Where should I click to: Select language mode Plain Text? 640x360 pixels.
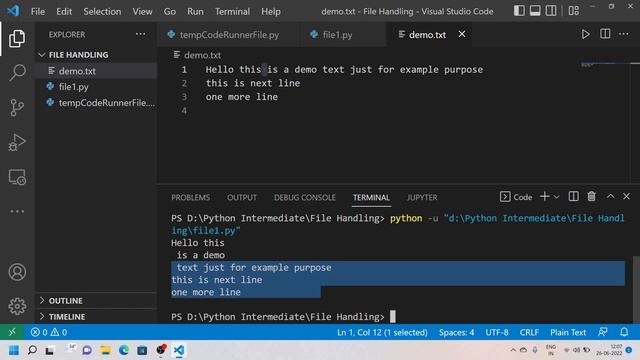[568, 332]
